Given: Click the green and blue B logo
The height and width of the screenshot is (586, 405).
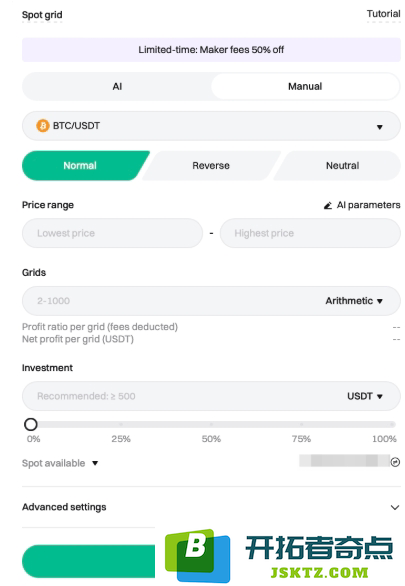Looking at the screenshot, I should pyautogui.click(x=198, y=555).
